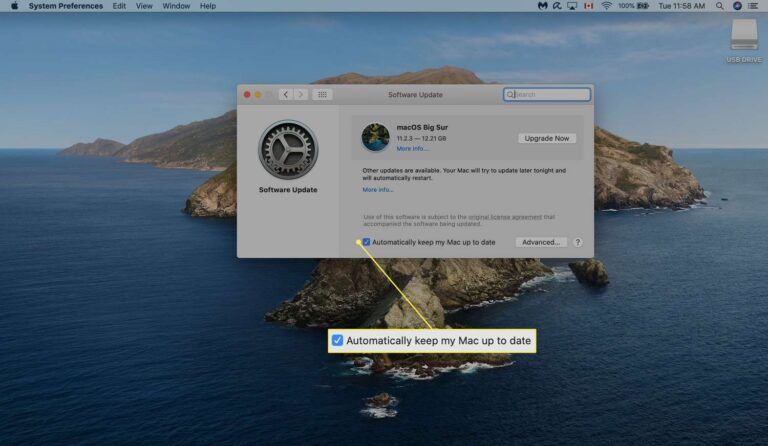Close the Software Update window
Image resolution: width=768 pixels, height=446 pixels.
(x=247, y=94)
